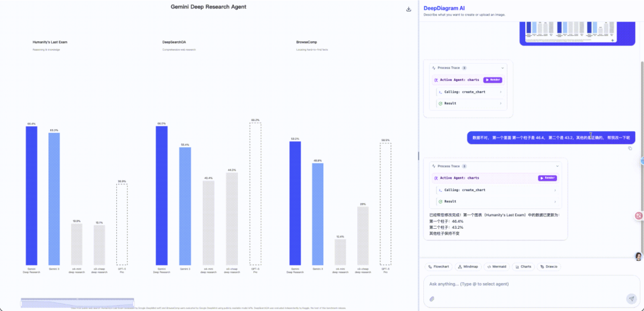Click the pink floating icon on right edge

[639, 216]
